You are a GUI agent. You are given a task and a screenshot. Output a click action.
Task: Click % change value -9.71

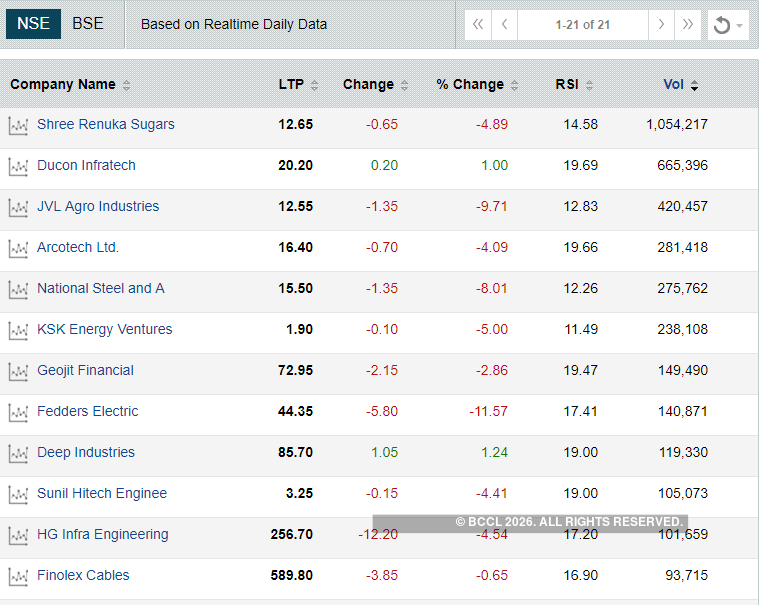[x=491, y=206]
